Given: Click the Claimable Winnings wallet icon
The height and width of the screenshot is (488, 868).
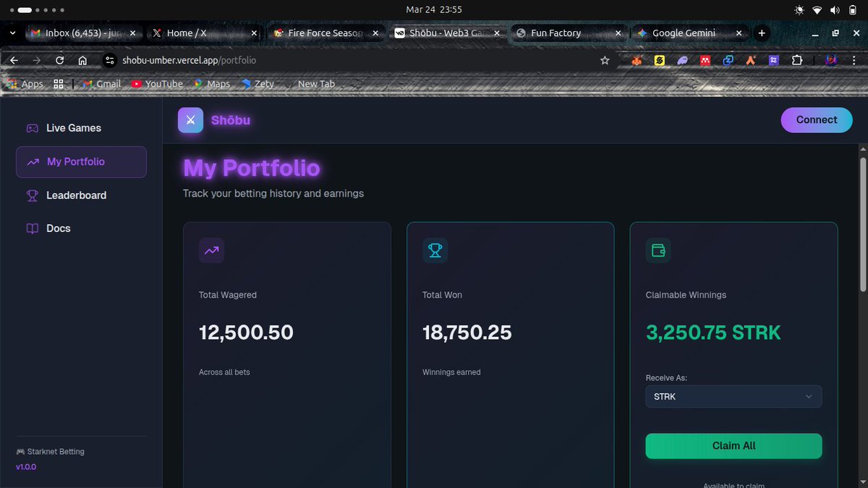Looking at the screenshot, I should pyautogui.click(x=658, y=250).
